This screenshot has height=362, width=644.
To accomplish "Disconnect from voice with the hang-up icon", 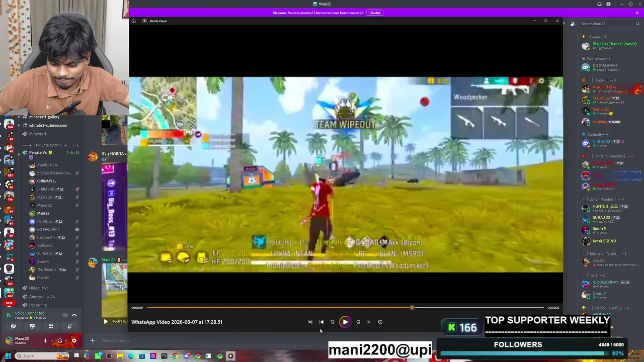I will 74,315.
